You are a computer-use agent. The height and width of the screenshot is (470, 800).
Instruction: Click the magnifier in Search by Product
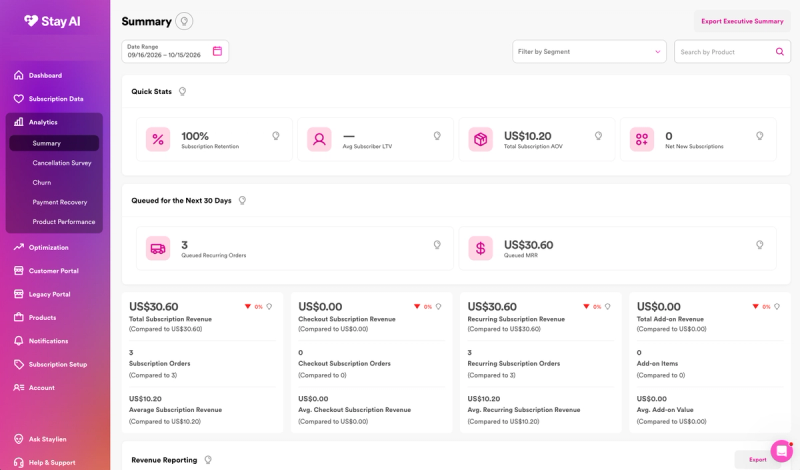[780, 52]
